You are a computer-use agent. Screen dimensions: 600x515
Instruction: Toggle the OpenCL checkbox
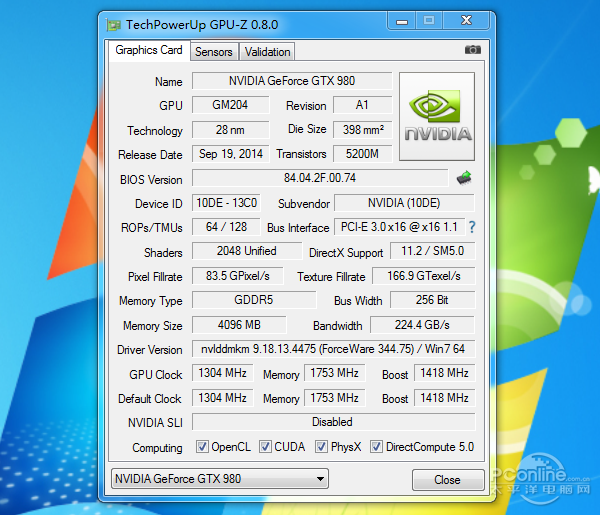click(x=202, y=447)
